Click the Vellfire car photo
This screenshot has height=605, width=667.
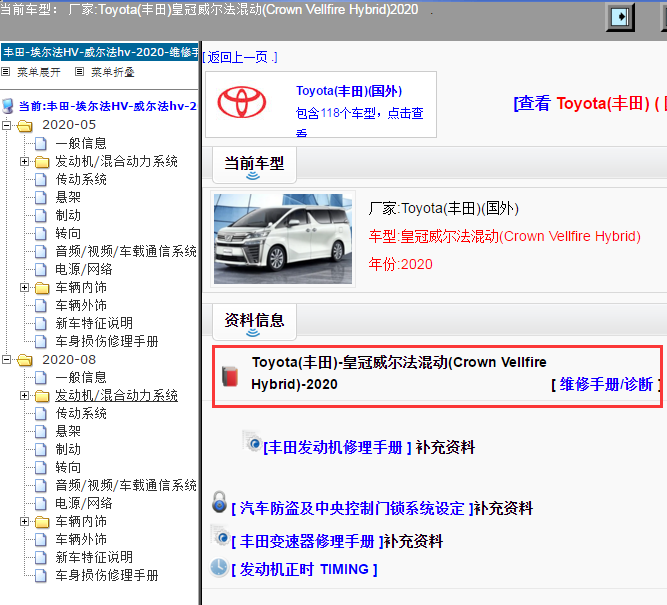283,239
